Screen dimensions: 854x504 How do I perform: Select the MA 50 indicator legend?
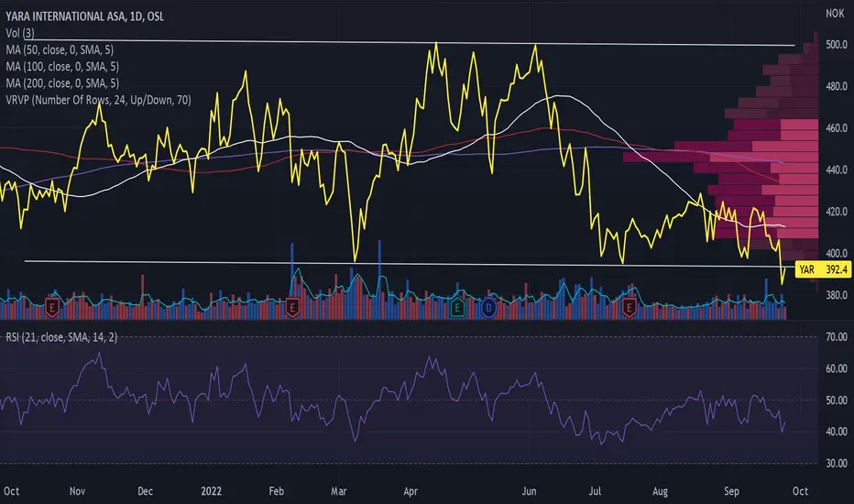[60, 50]
